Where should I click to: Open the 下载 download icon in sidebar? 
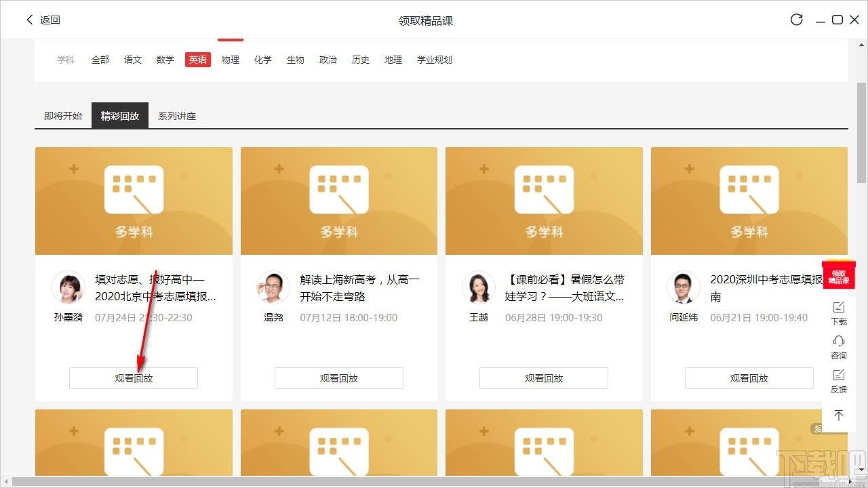839,312
